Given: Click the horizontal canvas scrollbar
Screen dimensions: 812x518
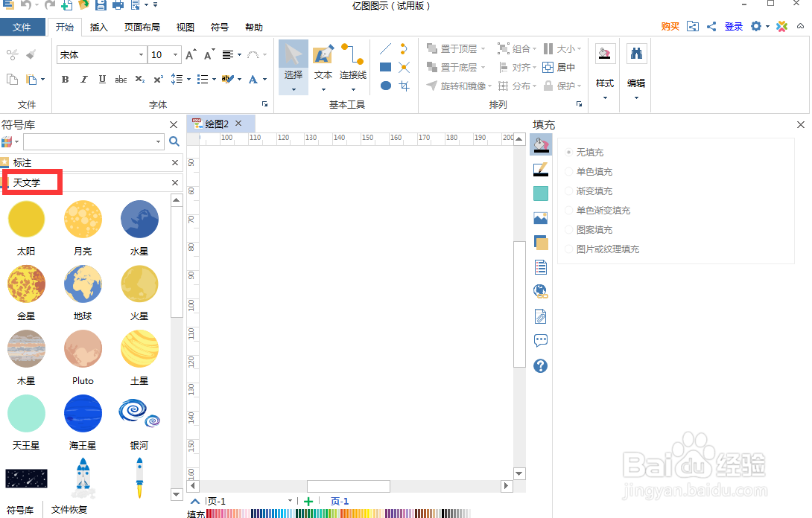Looking at the screenshot, I should coord(348,486).
